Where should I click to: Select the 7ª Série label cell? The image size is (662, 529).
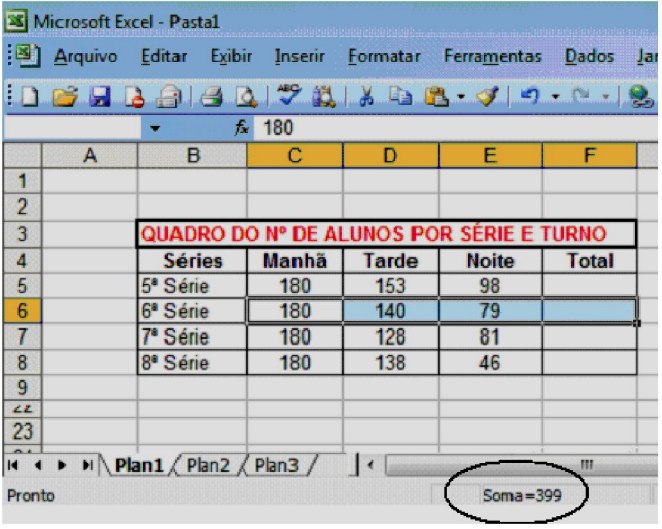click(193, 337)
